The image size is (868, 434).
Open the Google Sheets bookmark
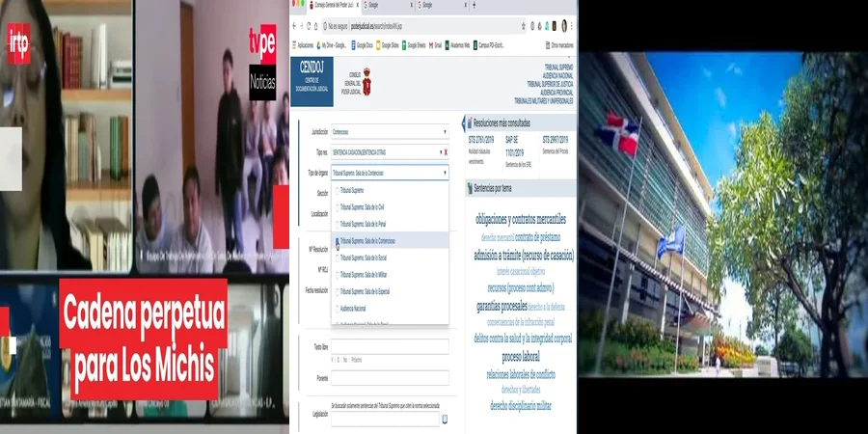pos(414,45)
